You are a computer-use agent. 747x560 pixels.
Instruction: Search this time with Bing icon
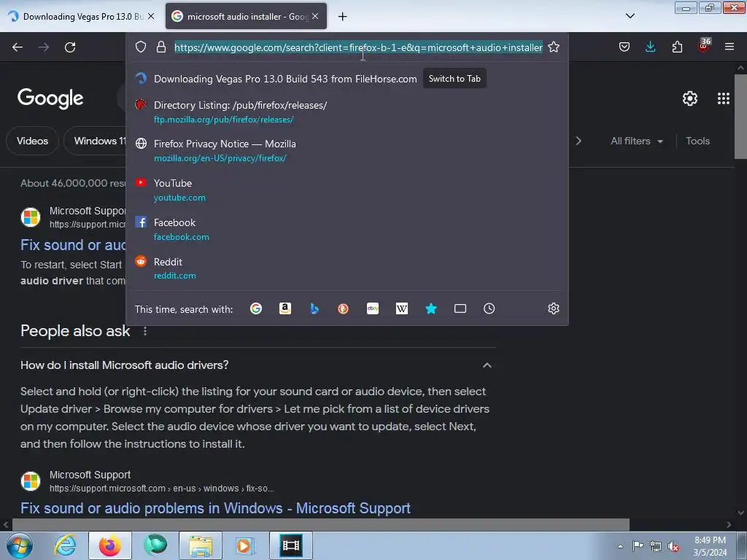[x=314, y=308]
